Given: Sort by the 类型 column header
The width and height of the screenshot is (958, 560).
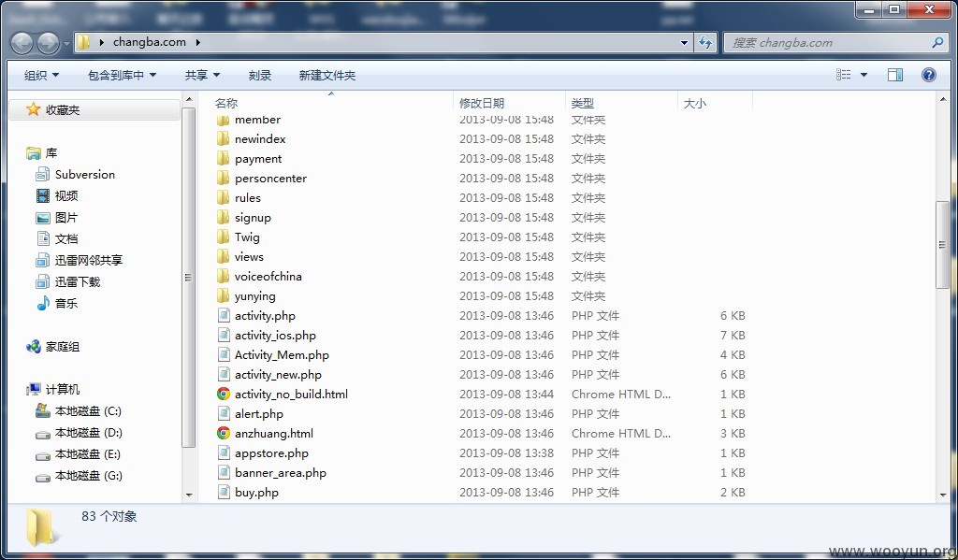Looking at the screenshot, I should pos(582,103).
